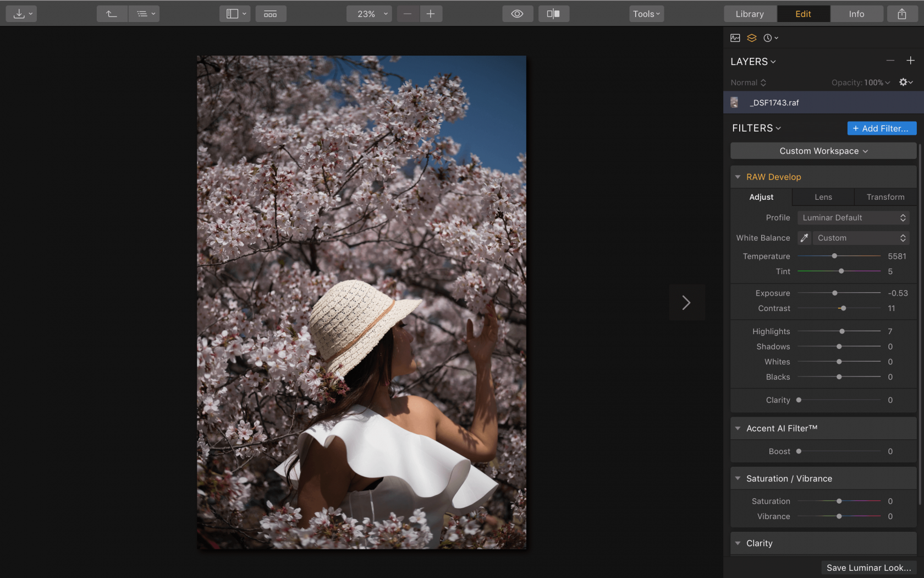Click the Vibrance slider handle
The width and height of the screenshot is (924, 578).
[839, 516]
